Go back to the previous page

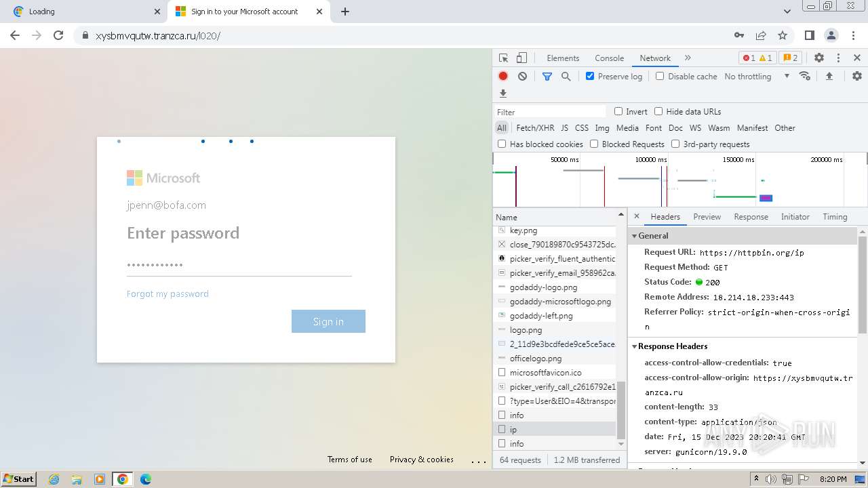click(15, 35)
